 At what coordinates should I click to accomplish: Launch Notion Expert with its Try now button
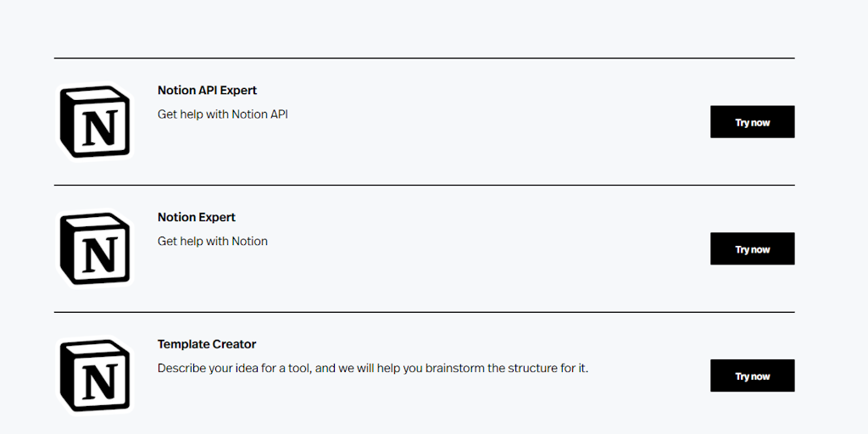click(x=752, y=249)
